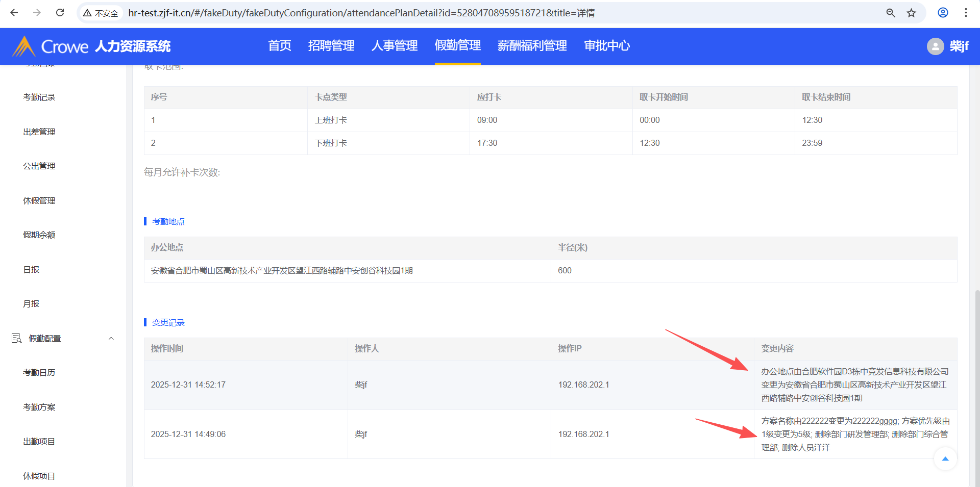Screen dimensions: 980x487
Task: Select the 假勤管理 top tab
Action: click(x=458, y=46)
